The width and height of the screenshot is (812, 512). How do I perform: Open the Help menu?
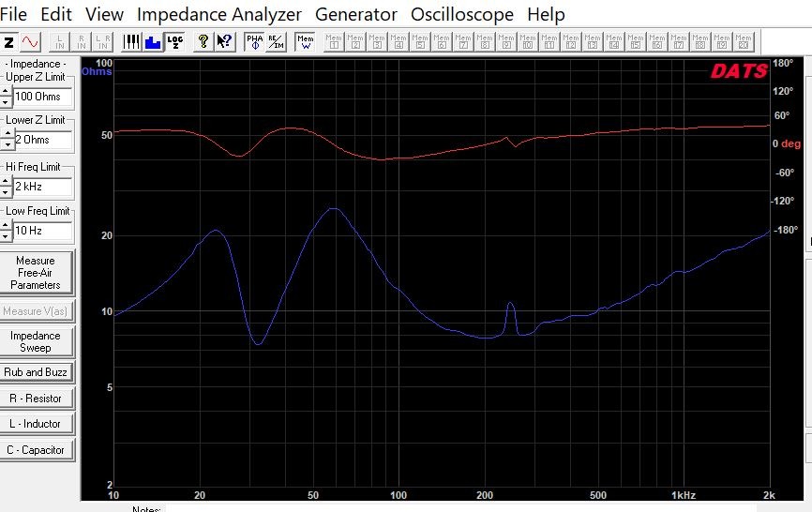tap(546, 14)
